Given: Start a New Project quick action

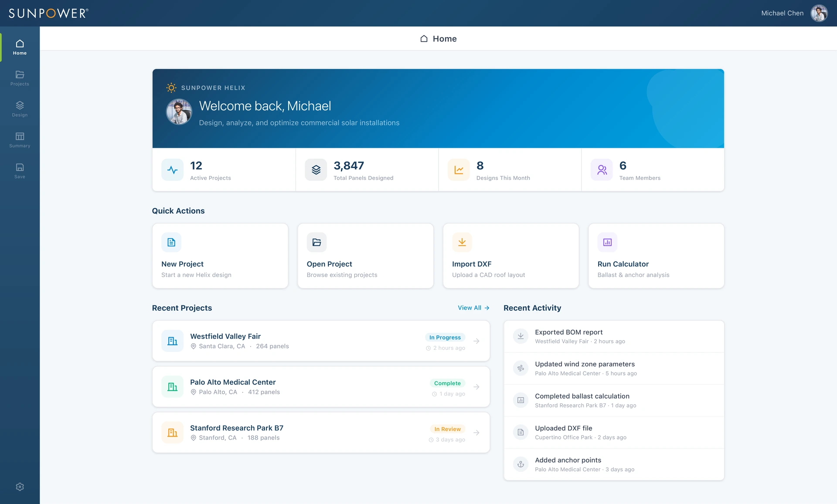Looking at the screenshot, I should tap(220, 256).
